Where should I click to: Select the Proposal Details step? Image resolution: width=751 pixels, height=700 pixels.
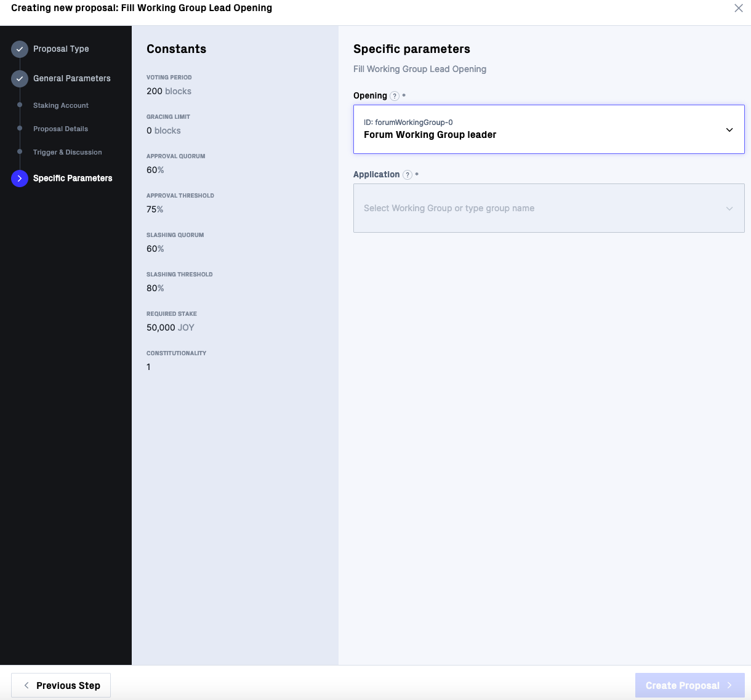tap(60, 129)
